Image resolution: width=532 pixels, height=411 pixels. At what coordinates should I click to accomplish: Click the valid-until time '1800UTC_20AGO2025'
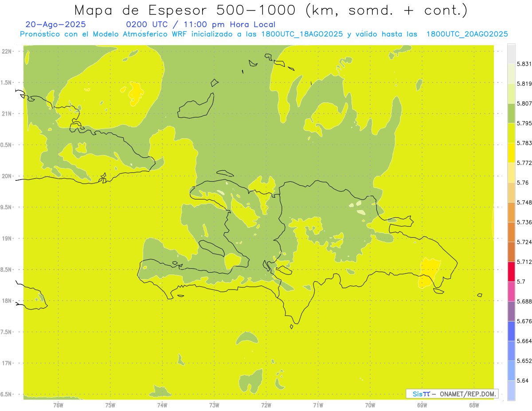(x=467, y=34)
